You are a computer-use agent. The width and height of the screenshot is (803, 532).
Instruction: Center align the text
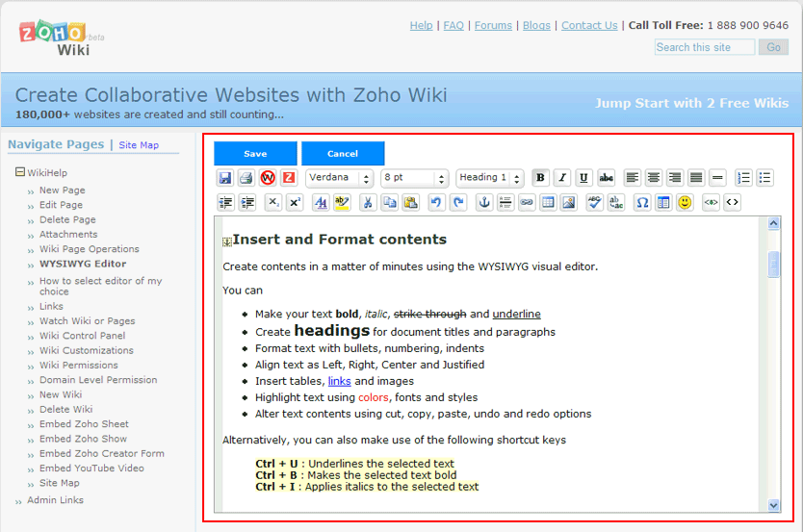pos(654,178)
